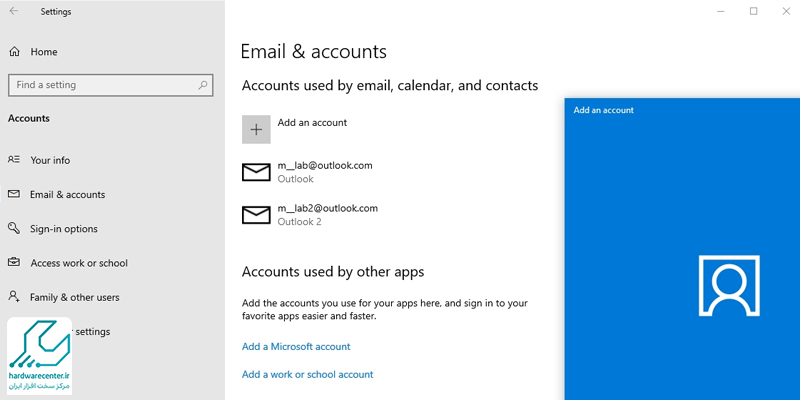The image size is (800, 400).
Task: Click the briefcase icon for work or school
Action: [14, 262]
